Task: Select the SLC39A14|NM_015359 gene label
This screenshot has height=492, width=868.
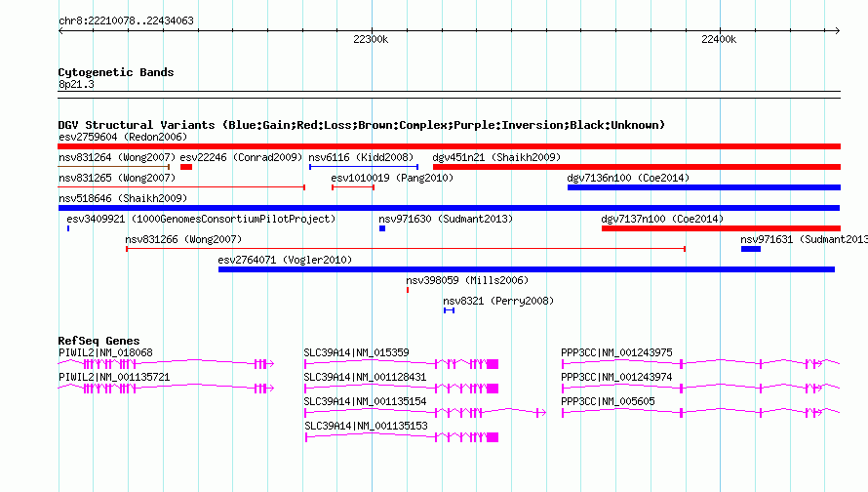Action: click(356, 352)
